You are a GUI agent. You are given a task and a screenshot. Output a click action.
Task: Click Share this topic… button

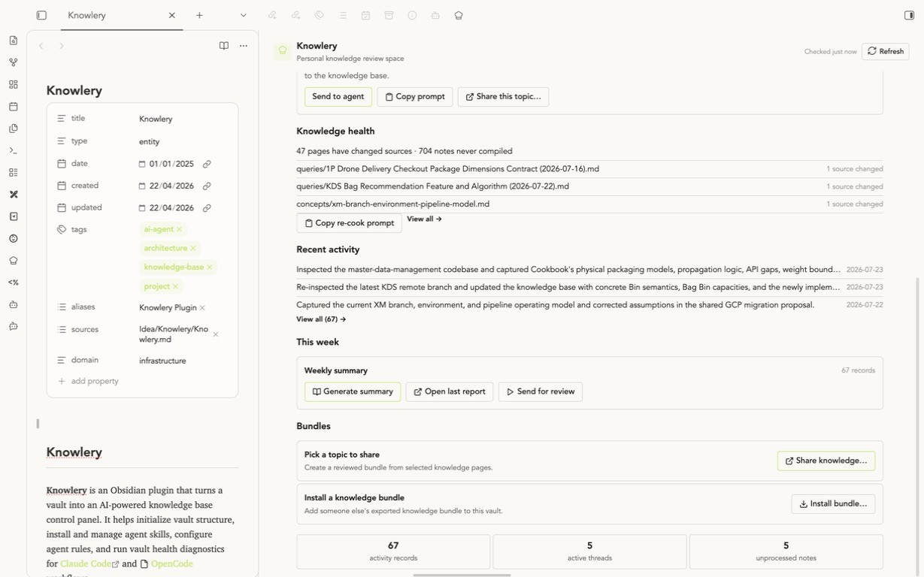point(503,97)
